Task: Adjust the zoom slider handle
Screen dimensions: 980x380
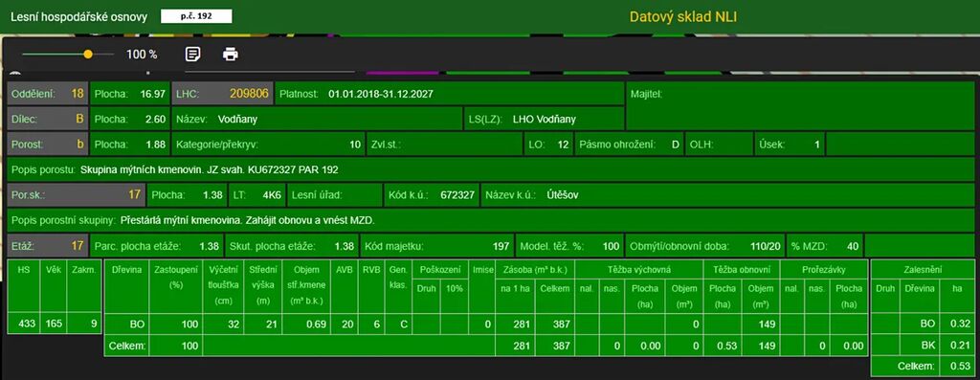Action: coord(88,55)
